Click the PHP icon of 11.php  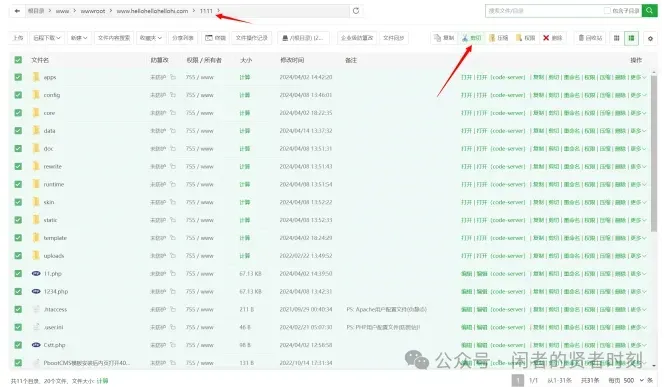click(36, 274)
